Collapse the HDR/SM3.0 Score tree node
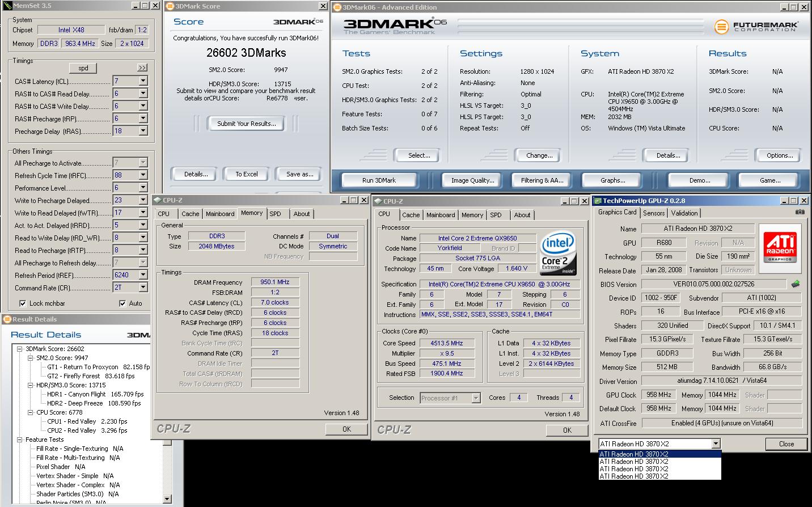The height and width of the screenshot is (507, 812). (x=31, y=385)
